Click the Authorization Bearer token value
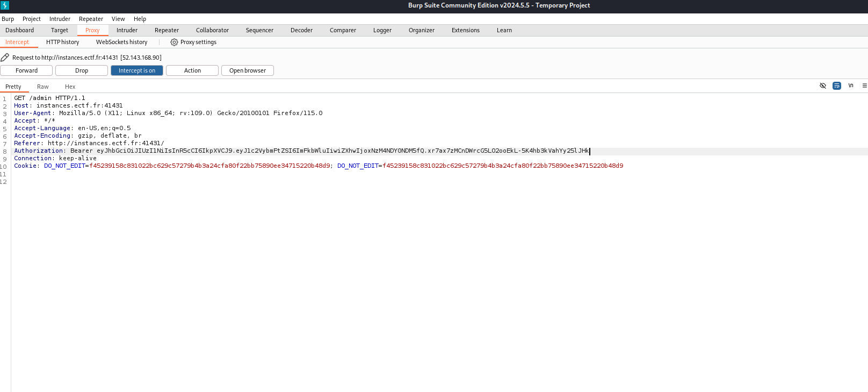Viewport: 868px width, 392px height. coord(343,151)
